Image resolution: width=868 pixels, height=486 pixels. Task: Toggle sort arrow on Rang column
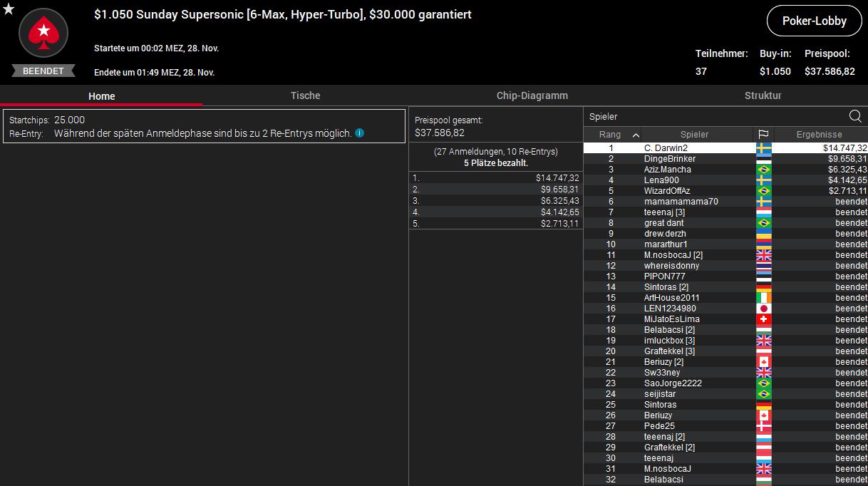click(636, 135)
